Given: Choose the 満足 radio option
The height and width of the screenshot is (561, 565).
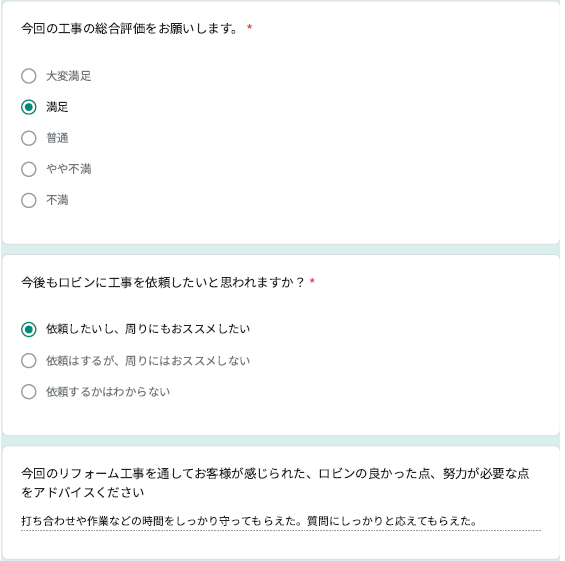Looking at the screenshot, I should coord(28,107).
